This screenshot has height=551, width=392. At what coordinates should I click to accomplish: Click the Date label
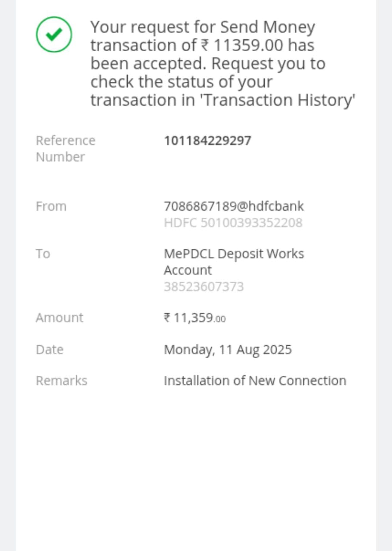[x=49, y=350]
